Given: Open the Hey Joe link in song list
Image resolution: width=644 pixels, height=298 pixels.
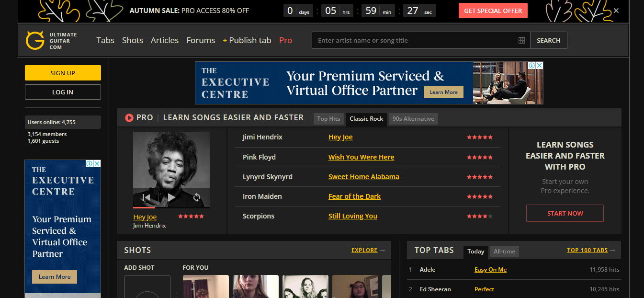Looking at the screenshot, I should [x=340, y=137].
